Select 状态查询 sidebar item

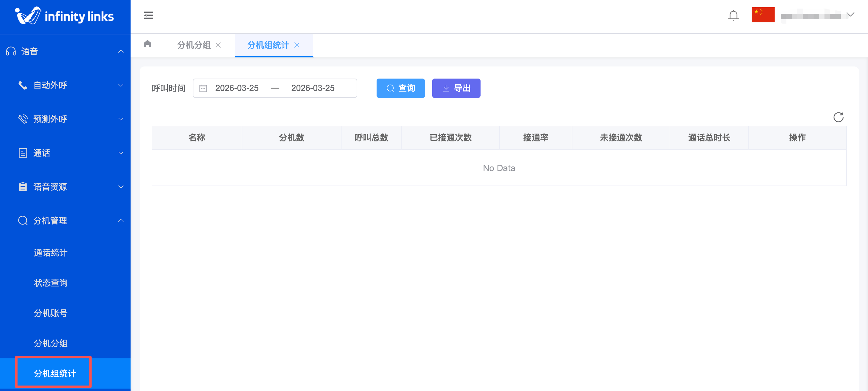[50, 283]
